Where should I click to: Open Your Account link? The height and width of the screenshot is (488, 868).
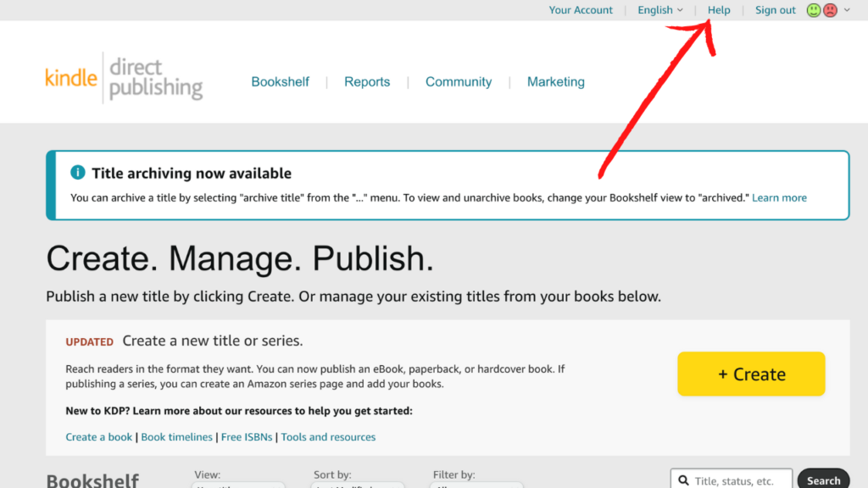581,10
